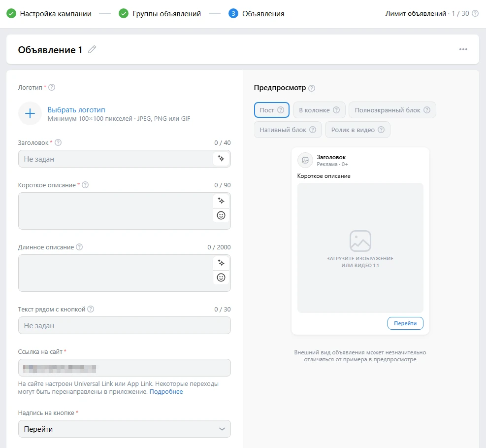
Task: Click the plus icon to add logo
Action: [30, 114]
